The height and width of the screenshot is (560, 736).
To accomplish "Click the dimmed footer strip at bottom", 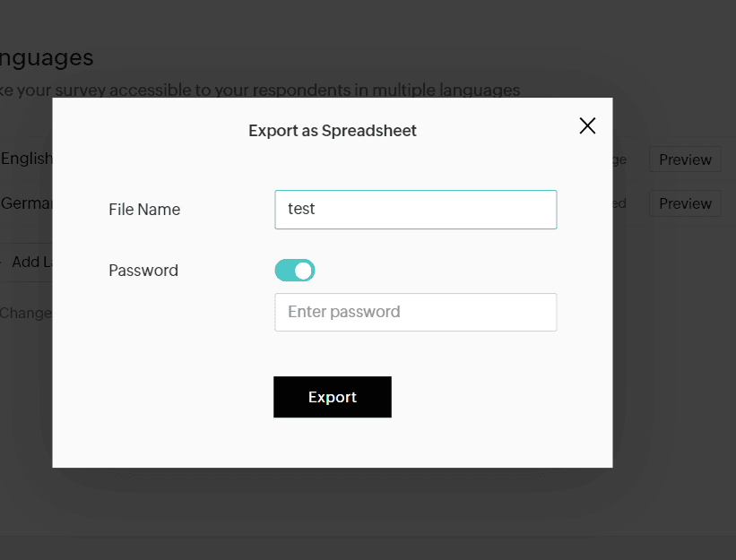I will [x=368, y=547].
